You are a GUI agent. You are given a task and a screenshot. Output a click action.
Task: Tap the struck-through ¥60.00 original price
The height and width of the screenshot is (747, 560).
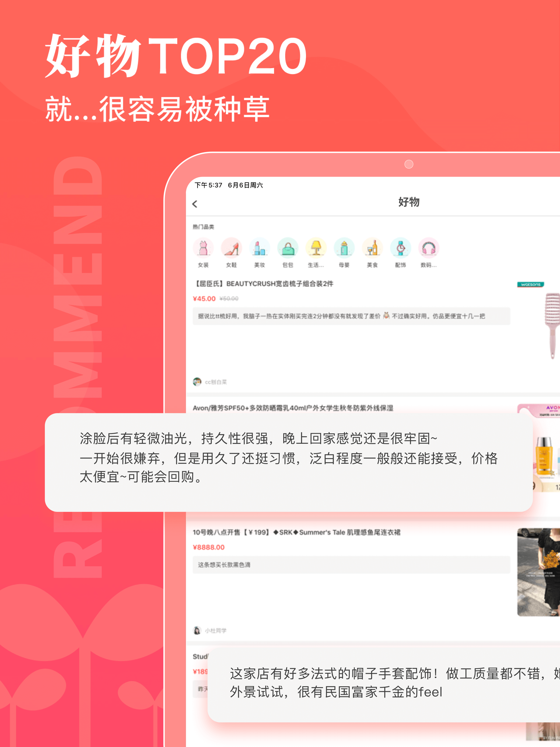pyautogui.click(x=229, y=299)
